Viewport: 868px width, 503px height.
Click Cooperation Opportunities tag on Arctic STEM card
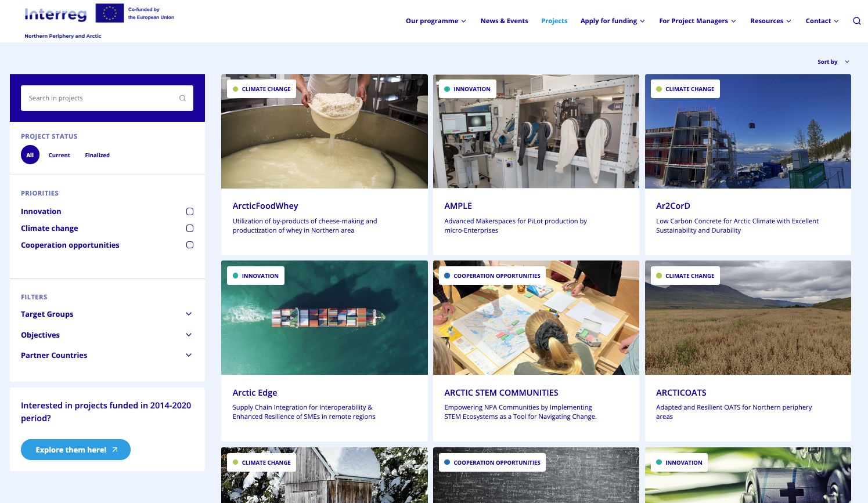(x=492, y=276)
